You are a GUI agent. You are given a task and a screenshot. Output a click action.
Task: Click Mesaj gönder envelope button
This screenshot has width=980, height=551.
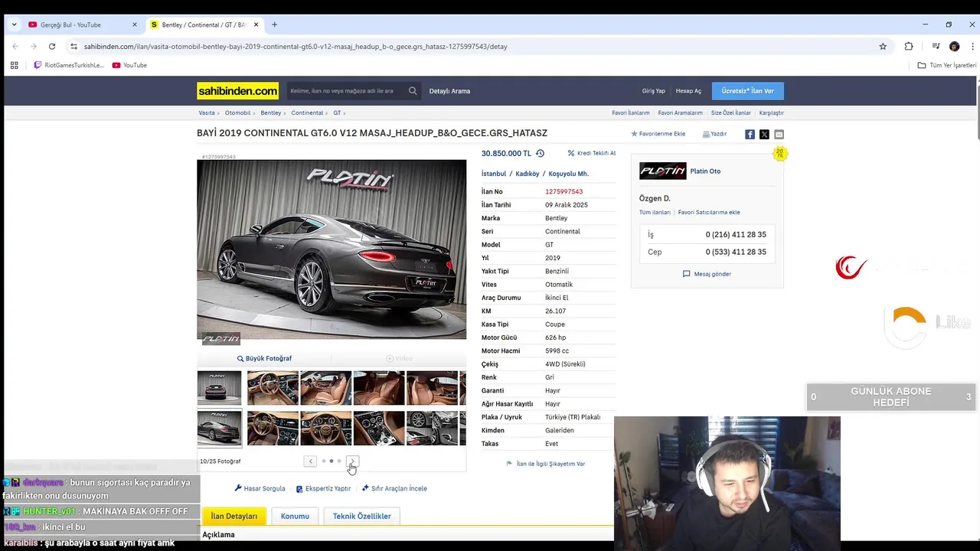[707, 274]
